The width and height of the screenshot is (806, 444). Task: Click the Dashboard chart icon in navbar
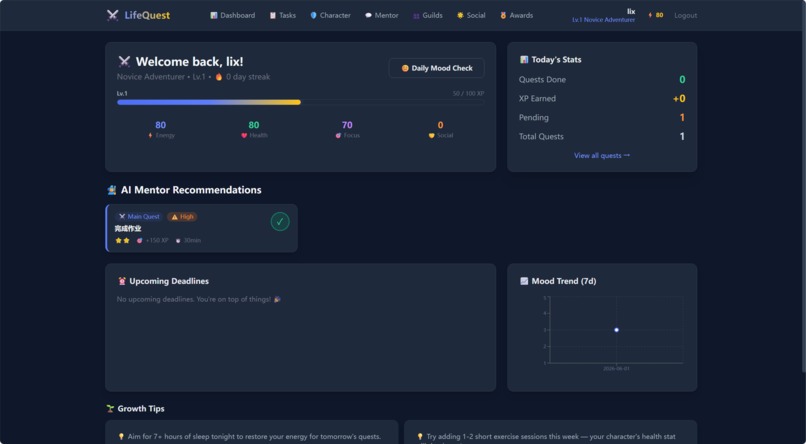214,15
